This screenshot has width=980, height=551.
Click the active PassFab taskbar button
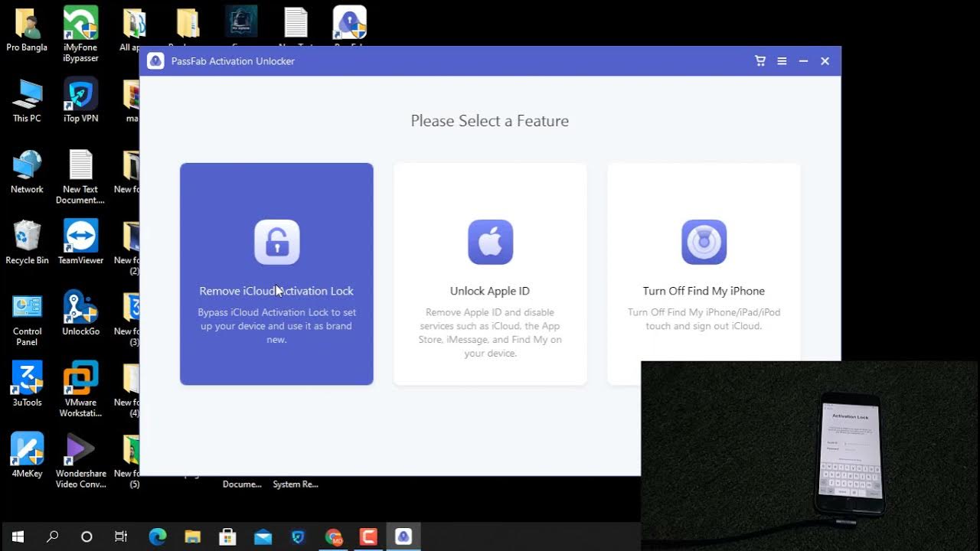pos(403,537)
